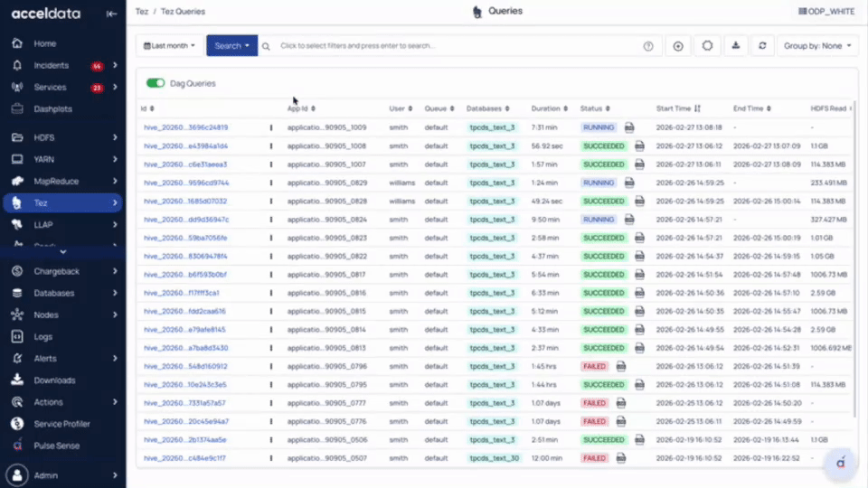
Task: Click the Pulse Sense sidebar icon
Action: [16, 446]
